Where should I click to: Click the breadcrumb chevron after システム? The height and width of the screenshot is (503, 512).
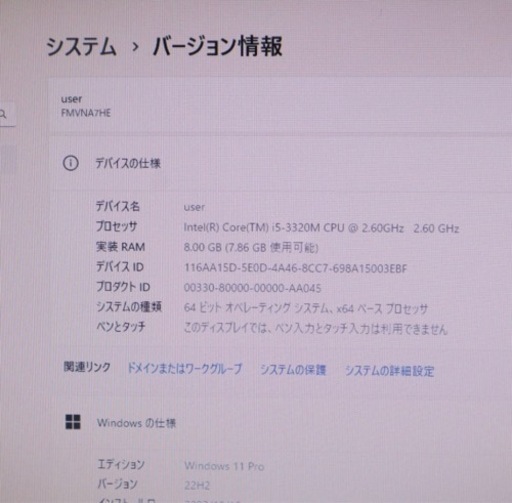click(135, 47)
